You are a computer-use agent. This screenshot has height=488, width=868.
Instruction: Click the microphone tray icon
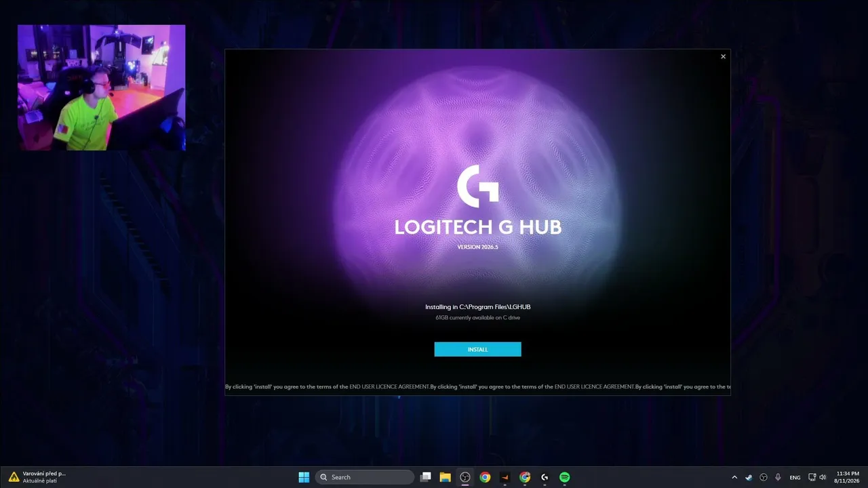[778, 477]
